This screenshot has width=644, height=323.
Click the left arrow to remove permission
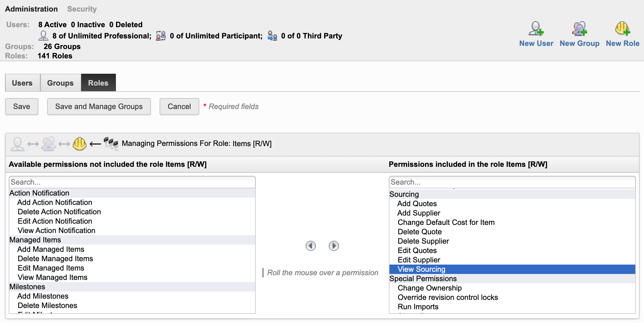tap(310, 246)
